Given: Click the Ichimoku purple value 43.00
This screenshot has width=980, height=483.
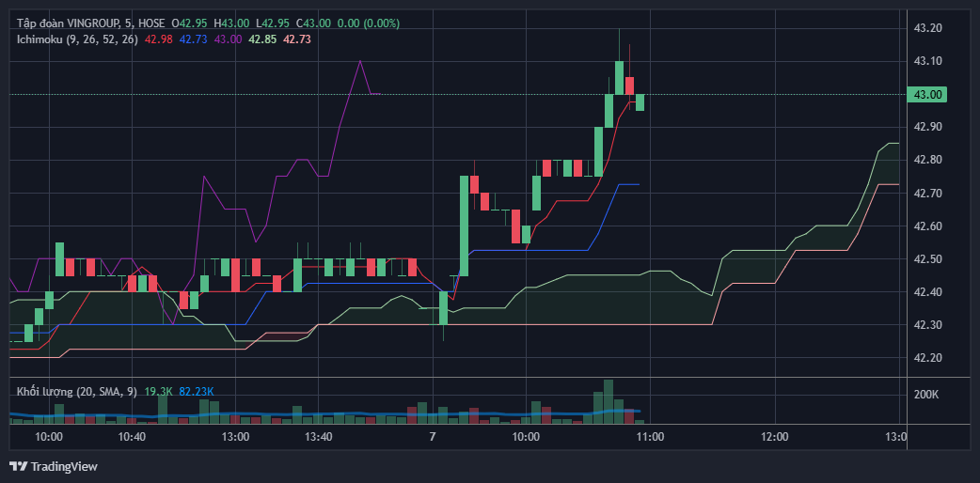Looking at the screenshot, I should coord(229,39).
